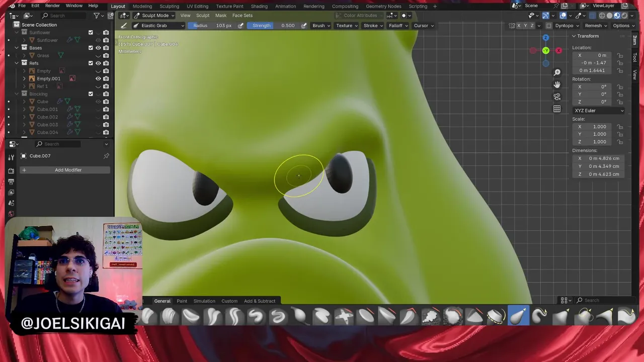Screen dimensions: 644x362
Task: Click the green -Y axis navigation ball
Action: pos(546,50)
